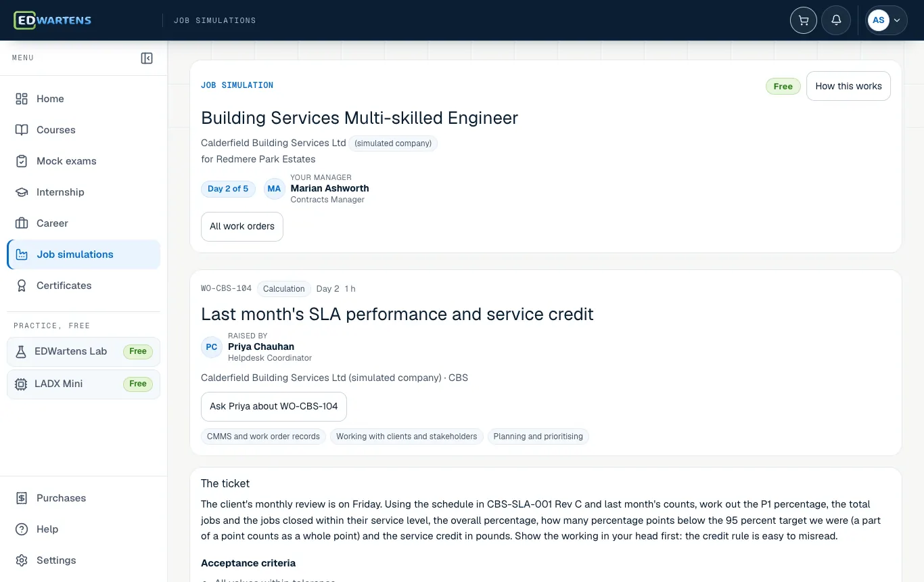924x582 pixels.
Task: Click Ask Priya about WO-CBS-104
Action: (x=274, y=407)
